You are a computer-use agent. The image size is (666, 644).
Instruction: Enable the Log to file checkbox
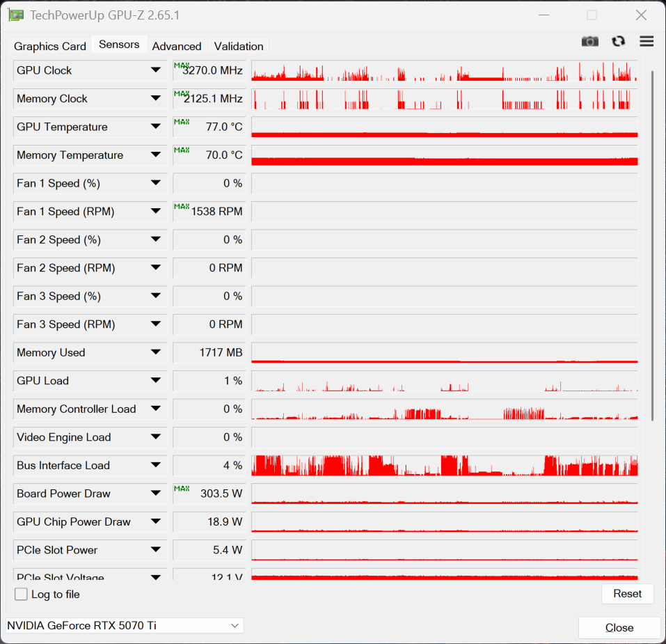click(21, 594)
